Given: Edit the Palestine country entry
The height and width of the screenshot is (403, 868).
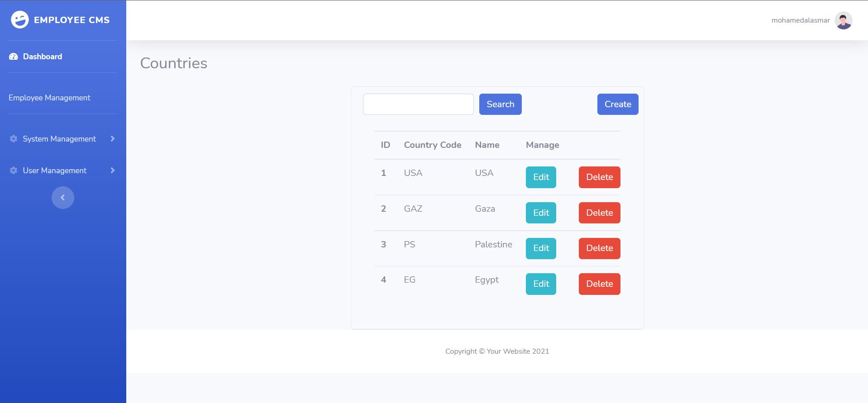Looking at the screenshot, I should (541, 248).
